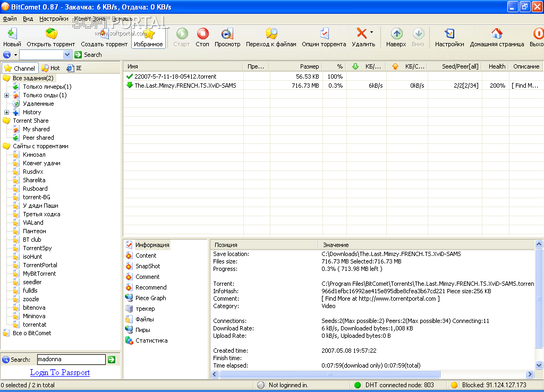Click the green arrow next to madonna search
544x392 pixels.
tap(112, 360)
